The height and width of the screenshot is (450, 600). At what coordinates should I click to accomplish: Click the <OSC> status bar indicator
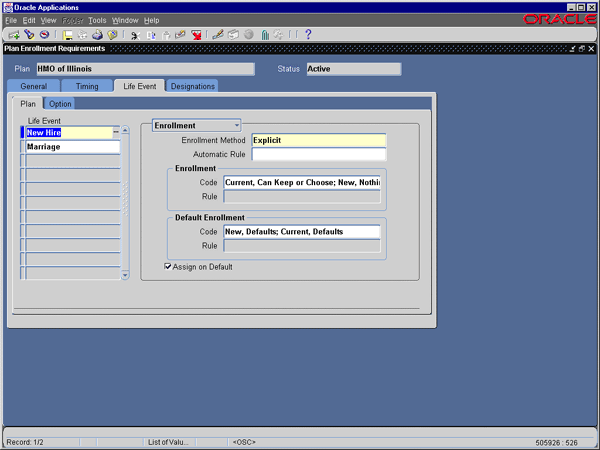point(244,442)
